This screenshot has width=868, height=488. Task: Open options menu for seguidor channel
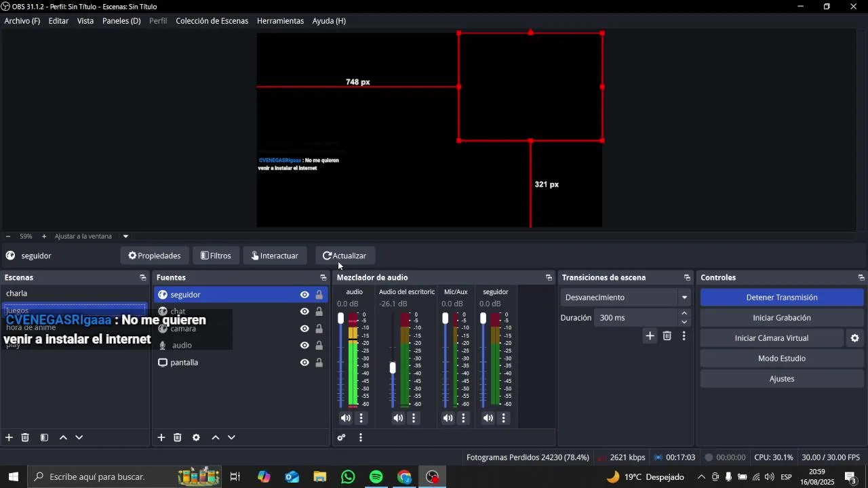pyautogui.click(x=504, y=418)
